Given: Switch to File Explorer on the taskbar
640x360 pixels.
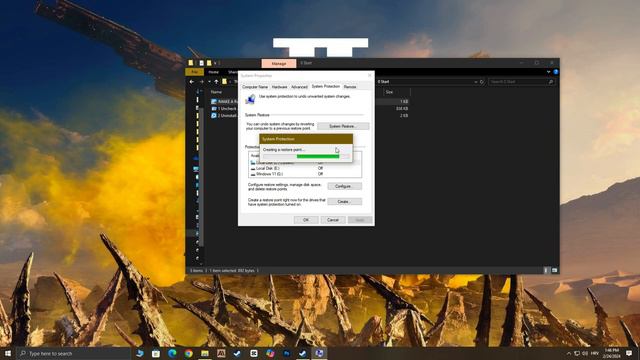Looking at the screenshot, I should [x=205, y=353].
